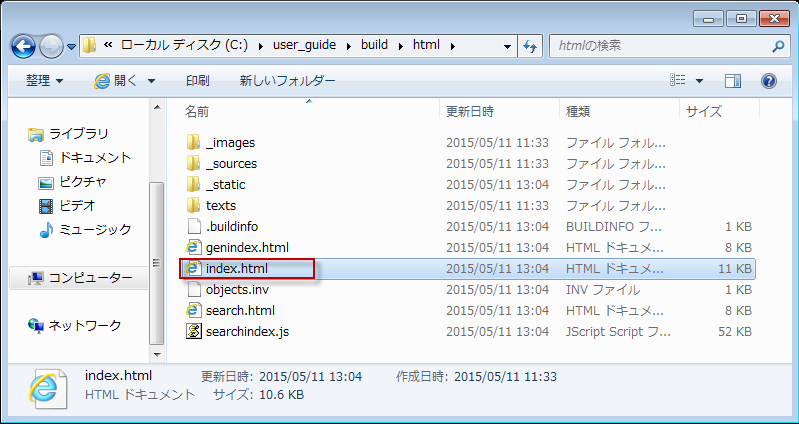
Task: Create a folder with 新しいフォルダー
Action: pyautogui.click(x=287, y=81)
